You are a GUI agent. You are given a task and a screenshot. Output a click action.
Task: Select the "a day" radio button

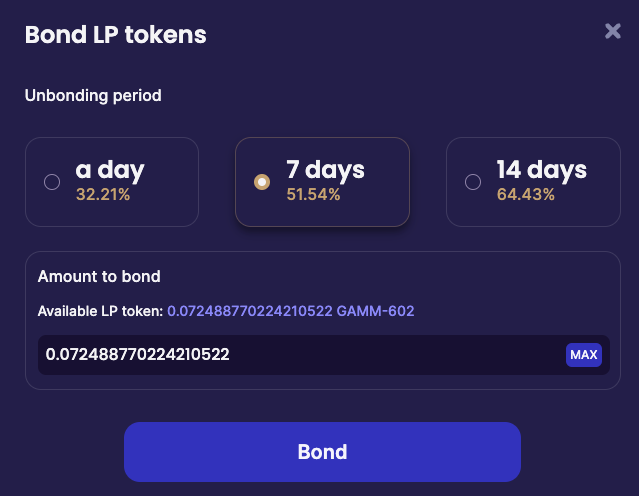pos(52,182)
